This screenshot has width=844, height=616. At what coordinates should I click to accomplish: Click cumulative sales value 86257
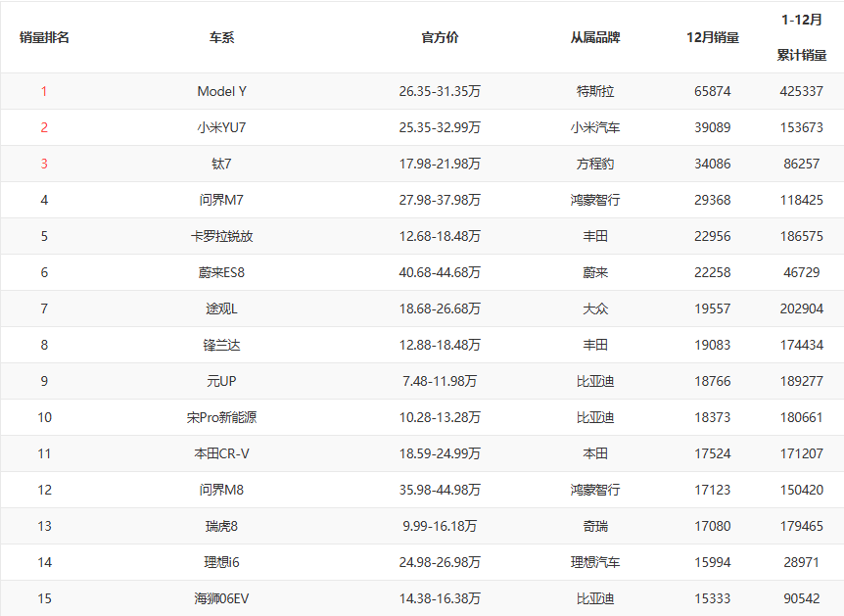802,164
